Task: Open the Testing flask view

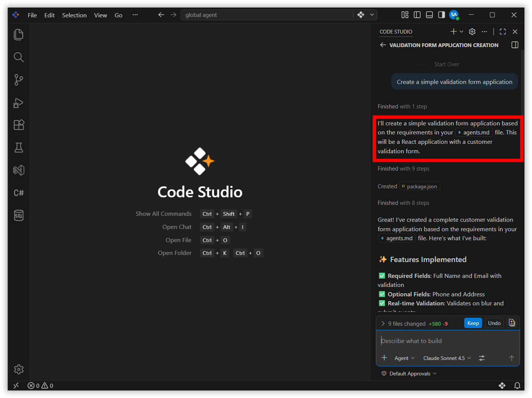Action: coord(18,148)
